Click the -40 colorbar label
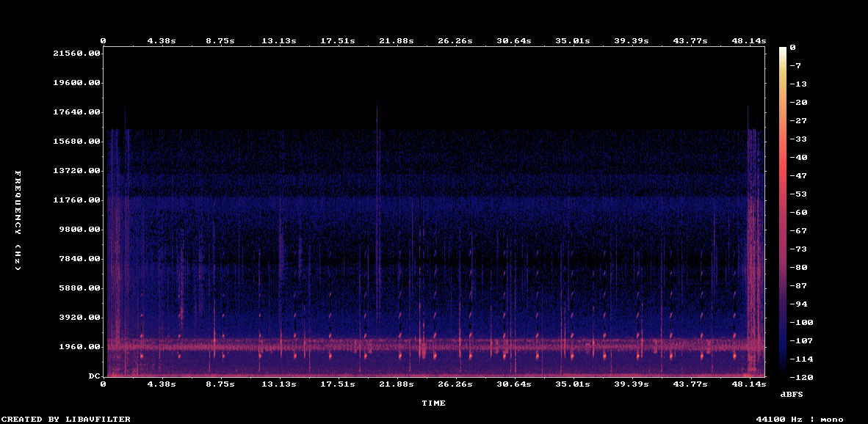 pyautogui.click(x=798, y=157)
